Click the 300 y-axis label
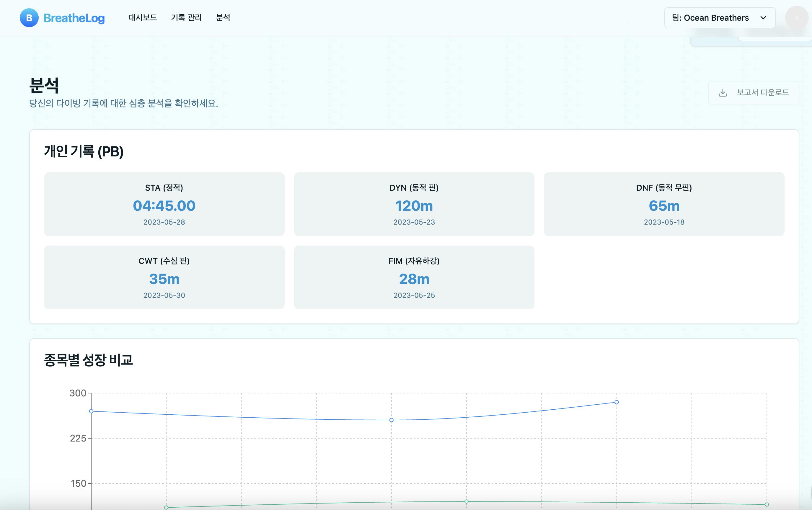Viewport: 812px width, 510px height. point(78,393)
